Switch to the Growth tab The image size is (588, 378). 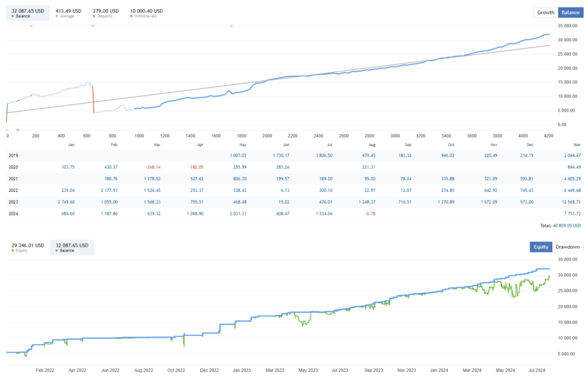[x=546, y=12]
